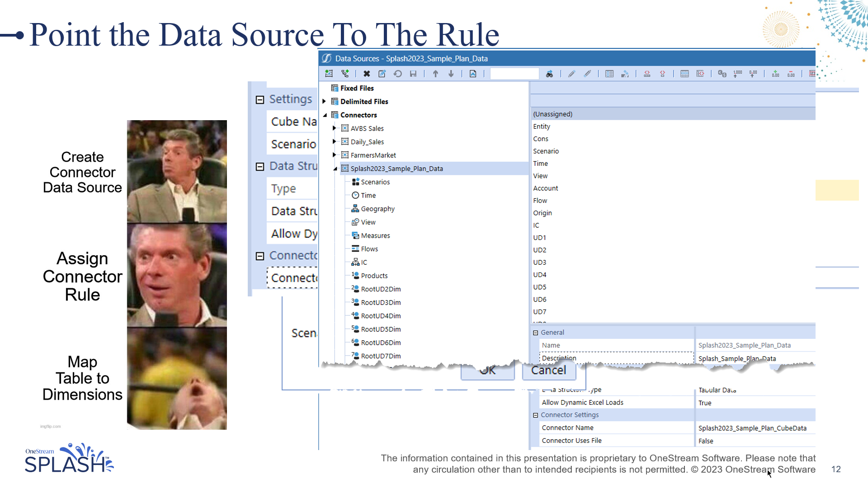Click the Move Down arrow icon

pos(451,74)
